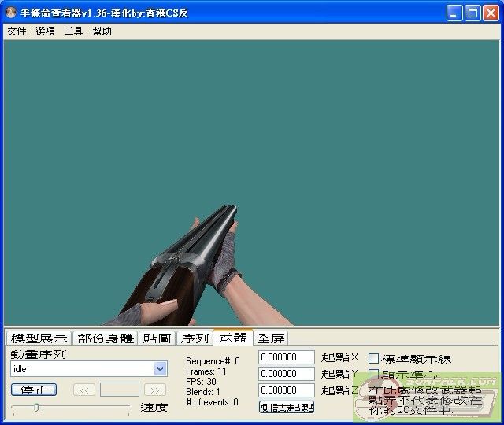Minimize the model viewer window
This screenshot has width=504, height=425.
pyautogui.click(x=454, y=13)
